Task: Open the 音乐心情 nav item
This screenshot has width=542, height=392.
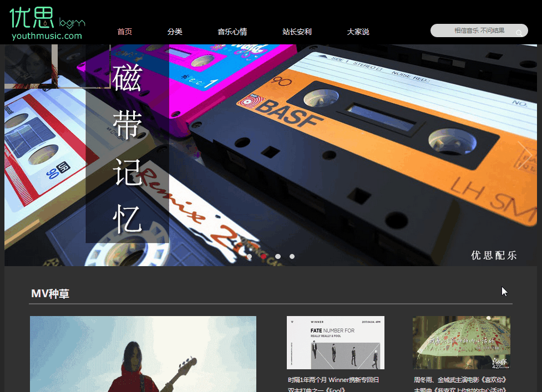Action: [232, 32]
